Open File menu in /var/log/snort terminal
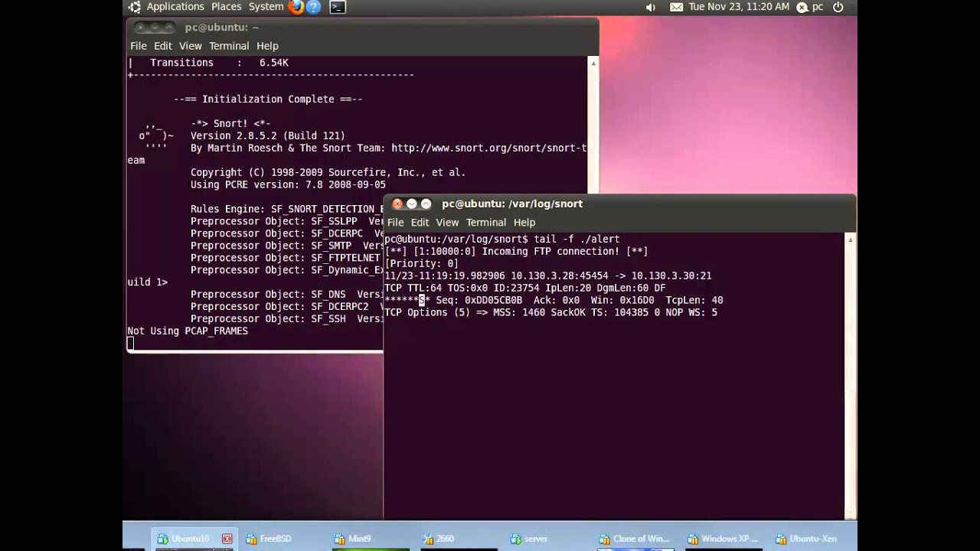980x551 pixels. click(395, 223)
